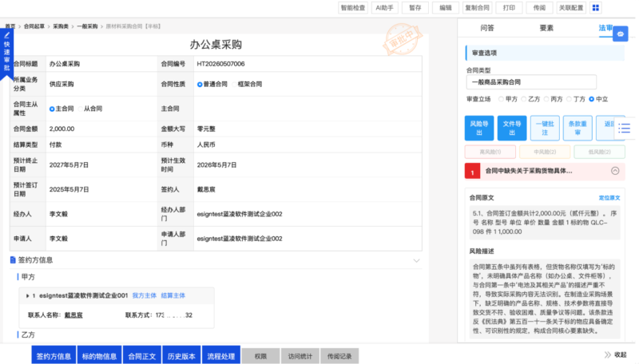Open the grid menu icon in top toolbar

pos(595,8)
